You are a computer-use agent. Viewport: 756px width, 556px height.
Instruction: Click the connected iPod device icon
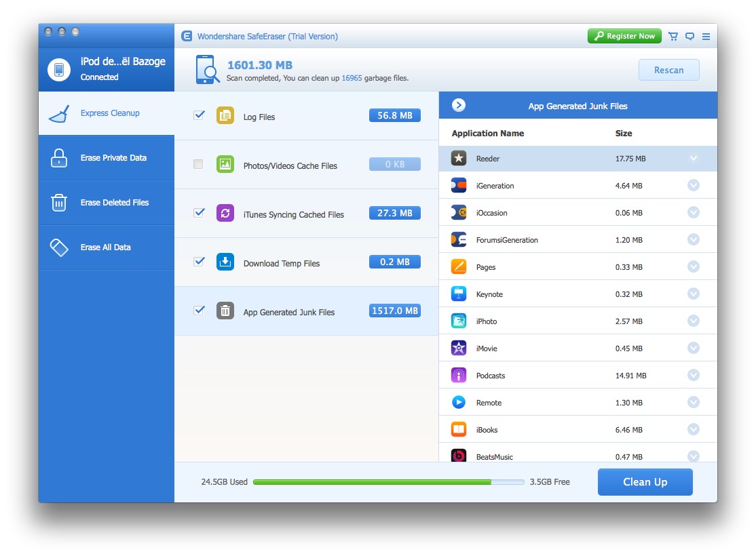click(59, 69)
